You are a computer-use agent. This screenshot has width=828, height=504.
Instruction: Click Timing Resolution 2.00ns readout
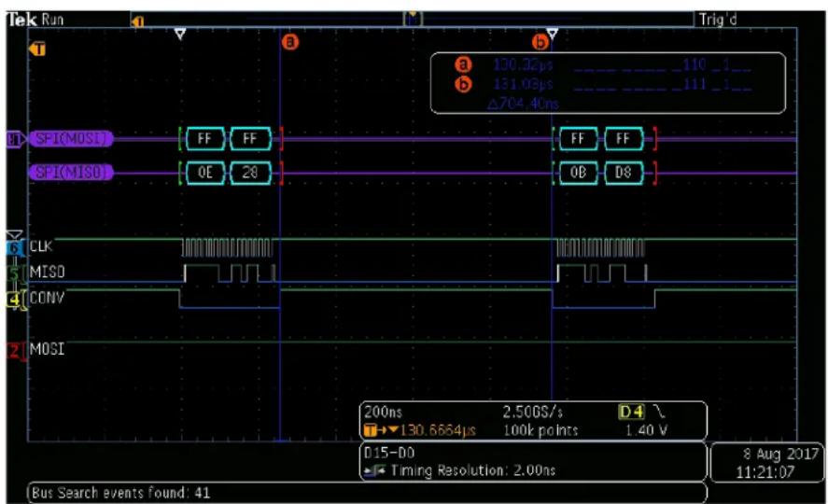(472, 470)
